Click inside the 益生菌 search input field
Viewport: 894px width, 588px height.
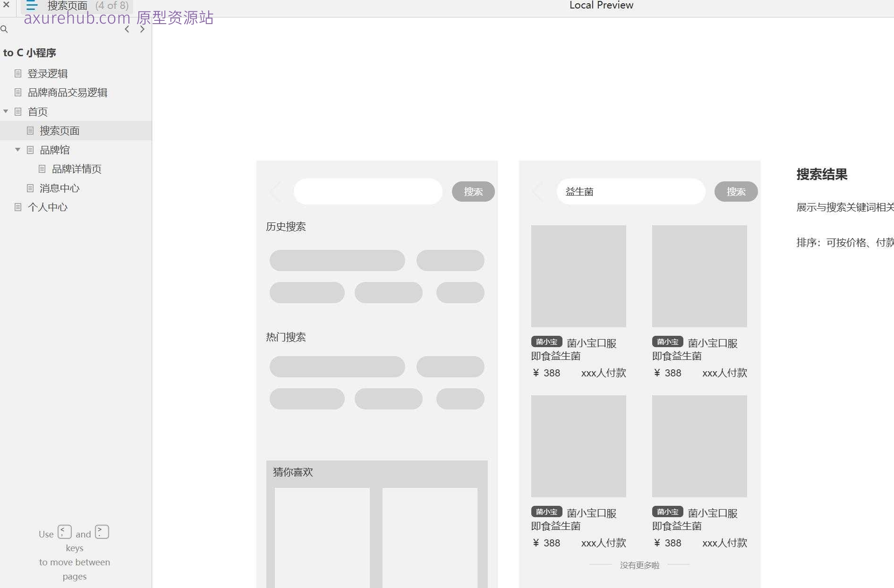click(x=630, y=191)
